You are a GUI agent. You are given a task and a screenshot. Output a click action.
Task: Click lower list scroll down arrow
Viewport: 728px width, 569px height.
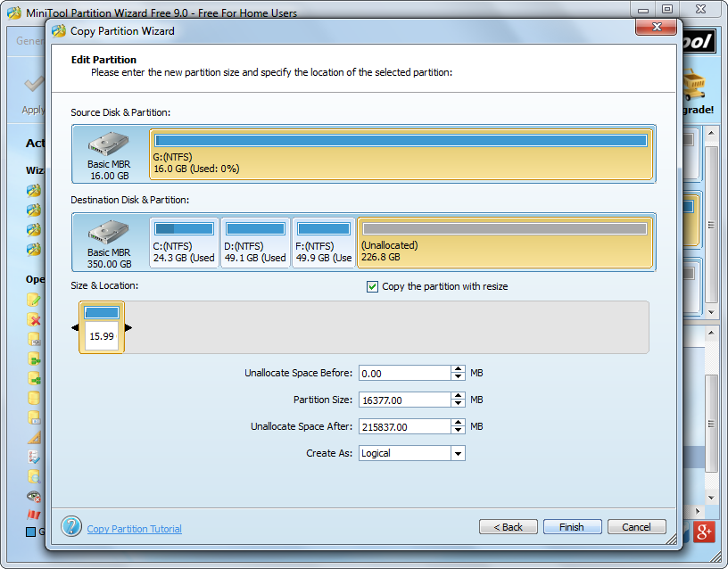[x=711, y=498]
